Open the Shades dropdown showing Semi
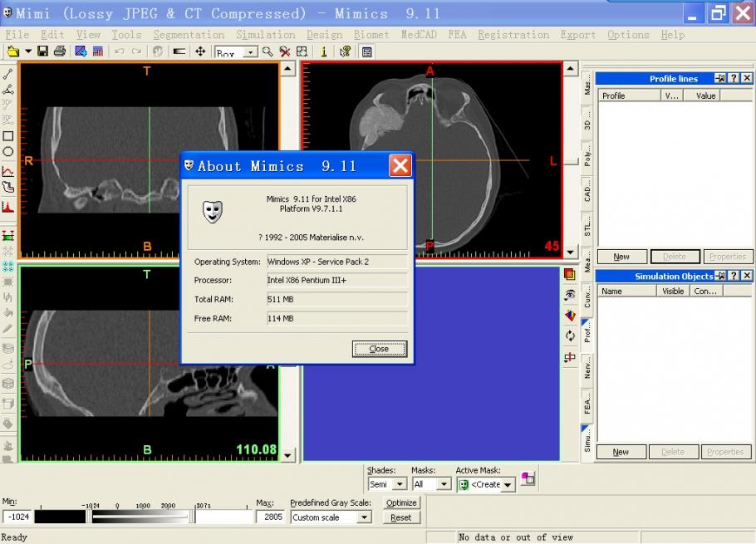 pyautogui.click(x=400, y=483)
